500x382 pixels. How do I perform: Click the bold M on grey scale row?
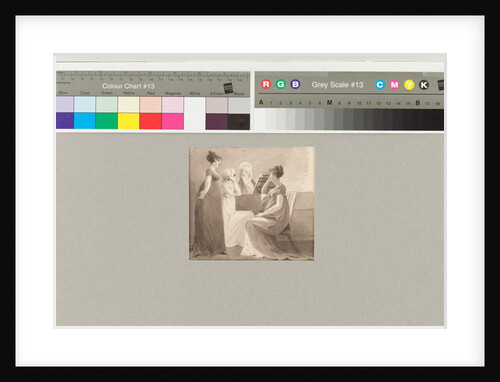(x=329, y=102)
